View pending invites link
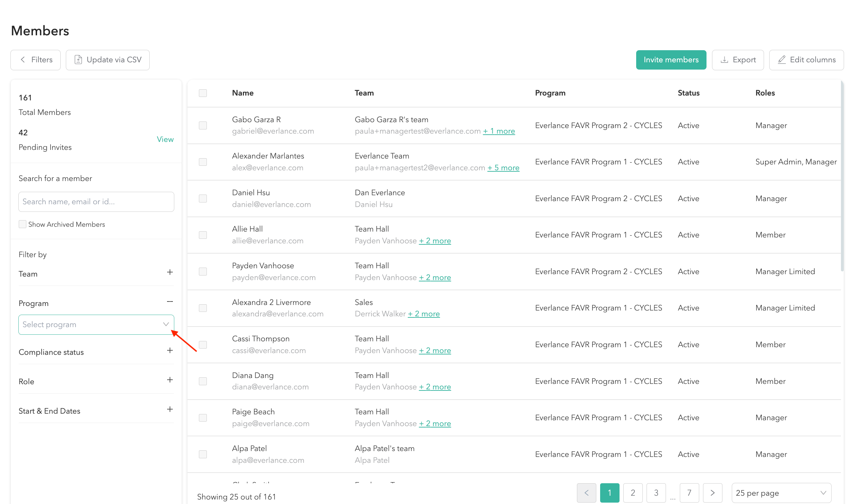 [x=165, y=139]
